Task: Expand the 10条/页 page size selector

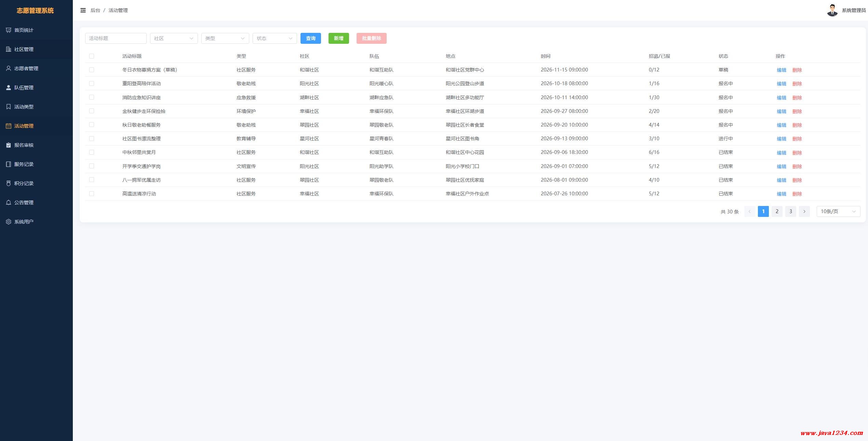Action: (x=838, y=211)
